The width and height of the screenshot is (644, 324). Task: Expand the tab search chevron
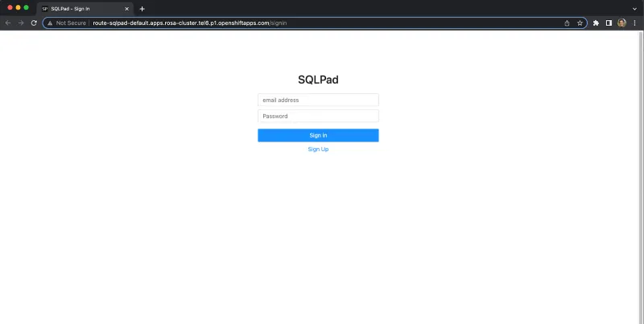(634, 9)
